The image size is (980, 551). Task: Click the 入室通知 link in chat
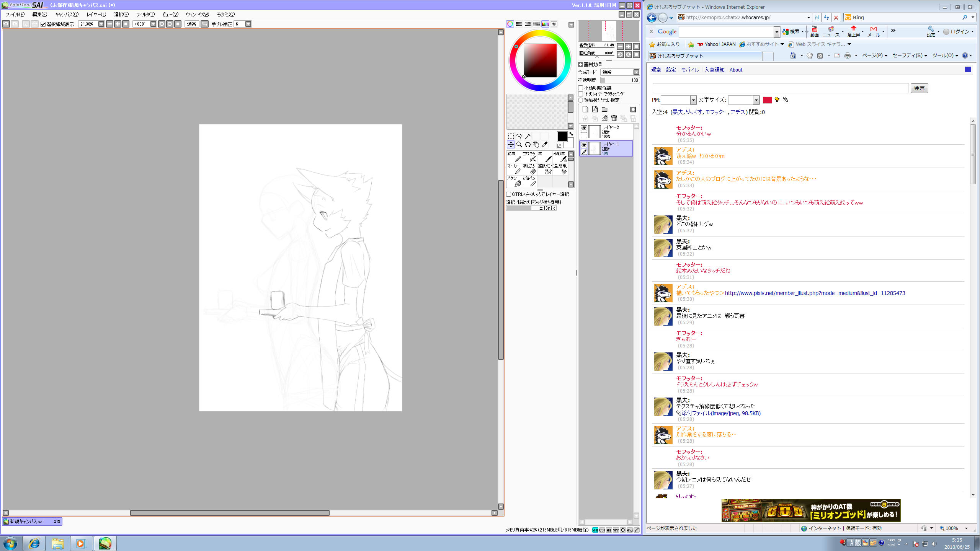tap(714, 70)
